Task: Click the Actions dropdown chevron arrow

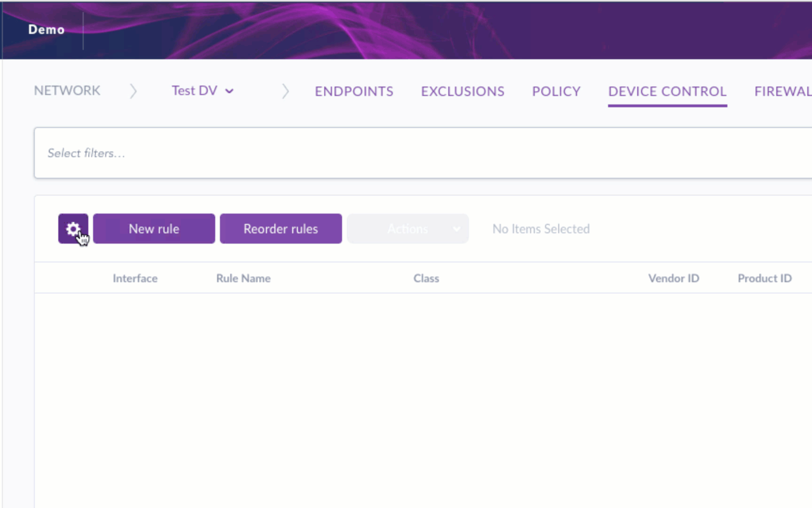Action: click(x=457, y=229)
